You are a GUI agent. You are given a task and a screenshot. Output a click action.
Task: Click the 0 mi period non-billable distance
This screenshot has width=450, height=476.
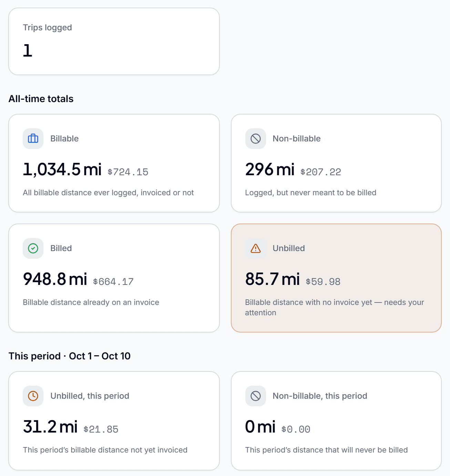pos(260,427)
